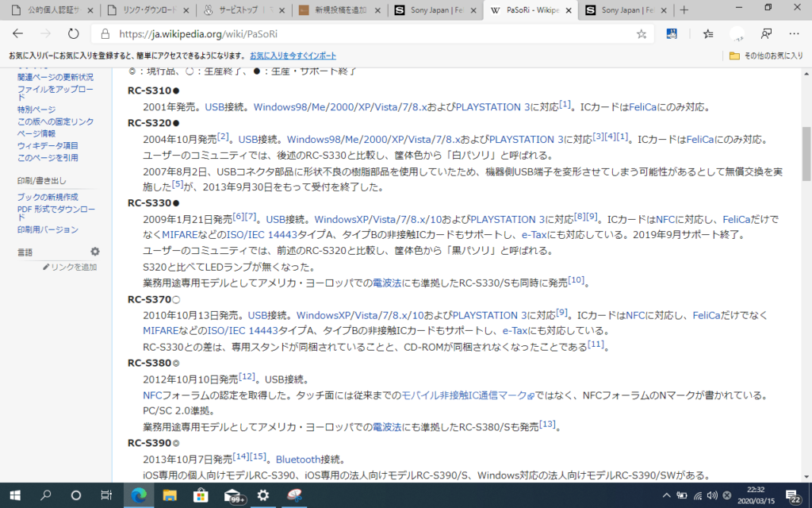
Task: Open ウィキデータ項目 in the sidebar
Action: [48, 146]
